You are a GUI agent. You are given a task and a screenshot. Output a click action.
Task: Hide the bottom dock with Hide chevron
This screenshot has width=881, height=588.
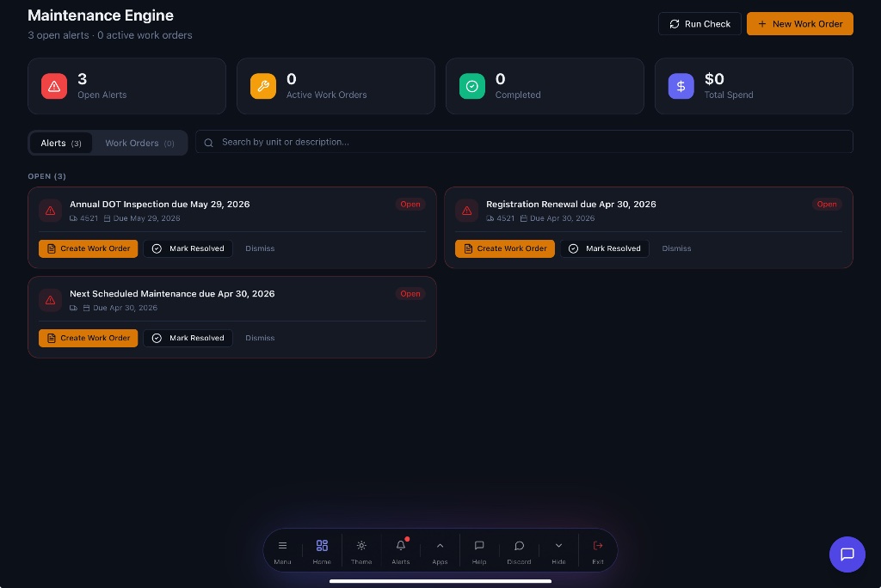(x=558, y=551)
